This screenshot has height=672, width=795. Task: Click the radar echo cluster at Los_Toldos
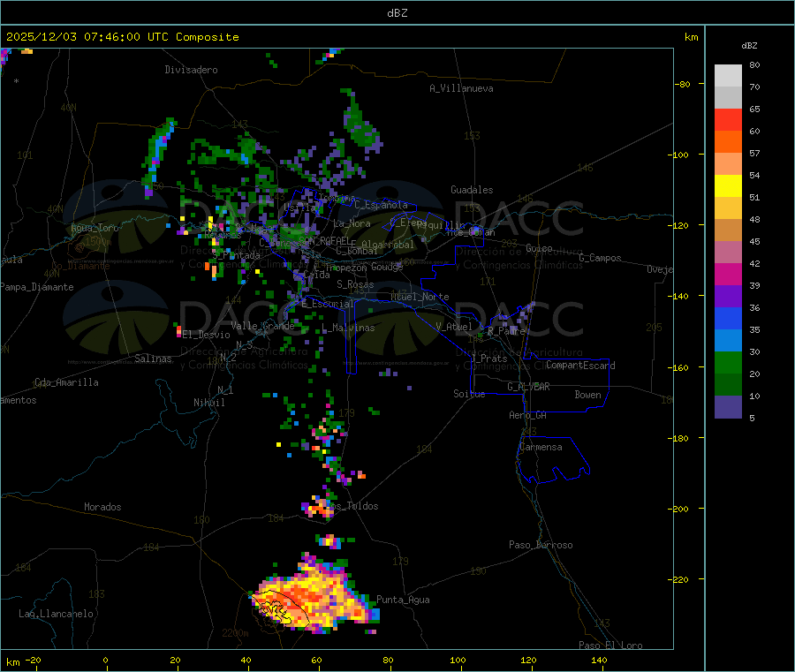tap(318, 506)
